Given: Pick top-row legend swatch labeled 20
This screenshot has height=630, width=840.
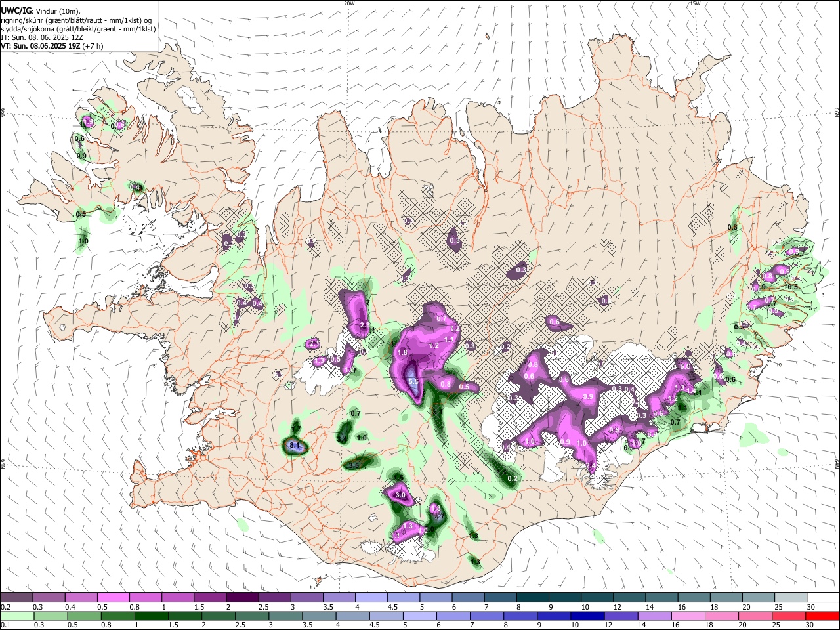Looking at the screenshot, I should (x=759, y=597).
